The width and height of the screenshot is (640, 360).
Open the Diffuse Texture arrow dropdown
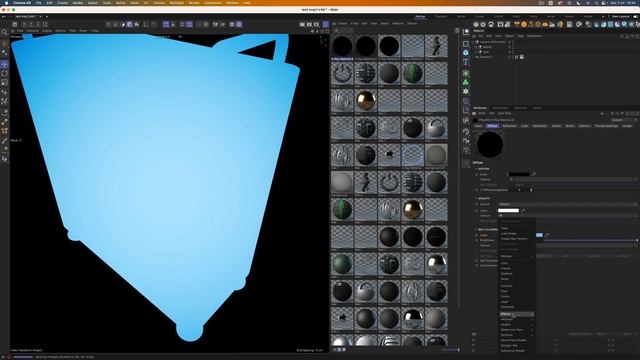[511, 179]
